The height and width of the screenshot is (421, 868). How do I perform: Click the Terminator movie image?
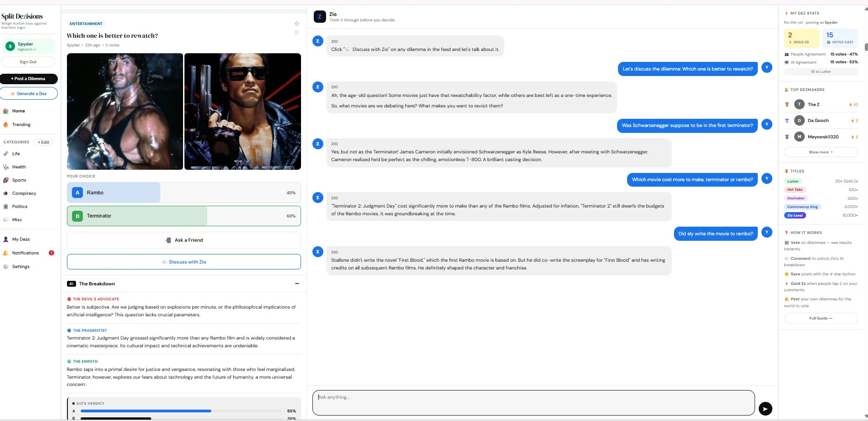(243, 112)
